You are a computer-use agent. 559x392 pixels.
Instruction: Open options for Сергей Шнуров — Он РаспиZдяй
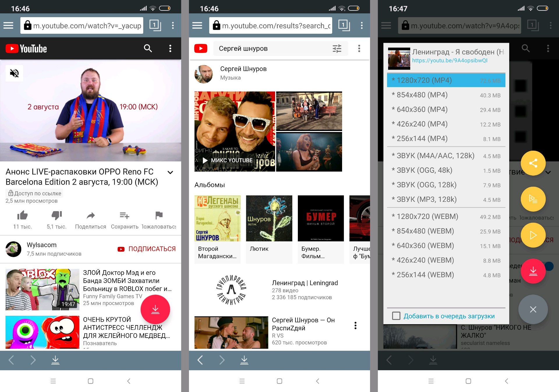click(355, 325)
